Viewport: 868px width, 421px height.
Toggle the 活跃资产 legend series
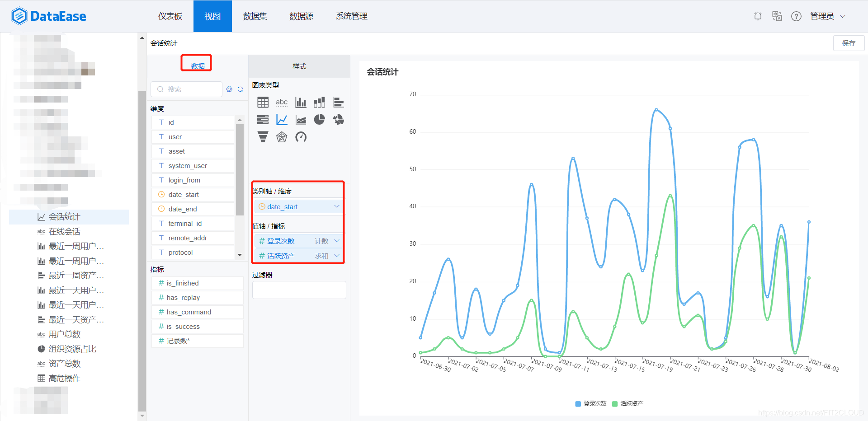click(x=627, y=404)
